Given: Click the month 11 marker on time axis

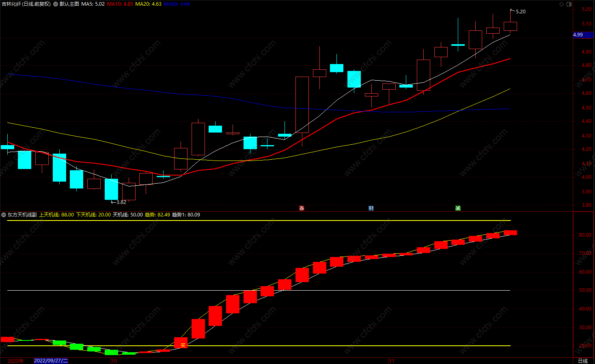Looking at the screenshot, I should [x=392, y=361].
